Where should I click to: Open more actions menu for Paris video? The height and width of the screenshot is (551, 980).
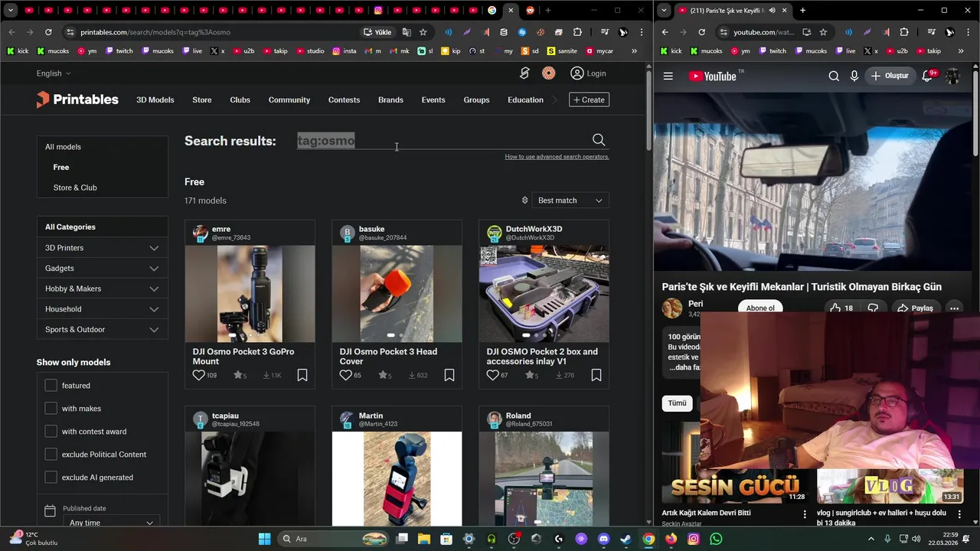[954, 308]
